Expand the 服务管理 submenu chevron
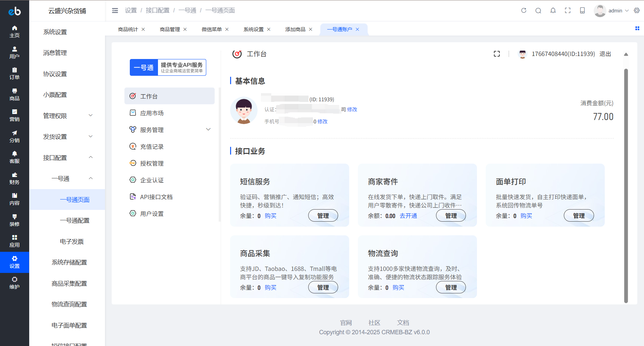This screenshot has height=346, width=644. click(208, 129)
